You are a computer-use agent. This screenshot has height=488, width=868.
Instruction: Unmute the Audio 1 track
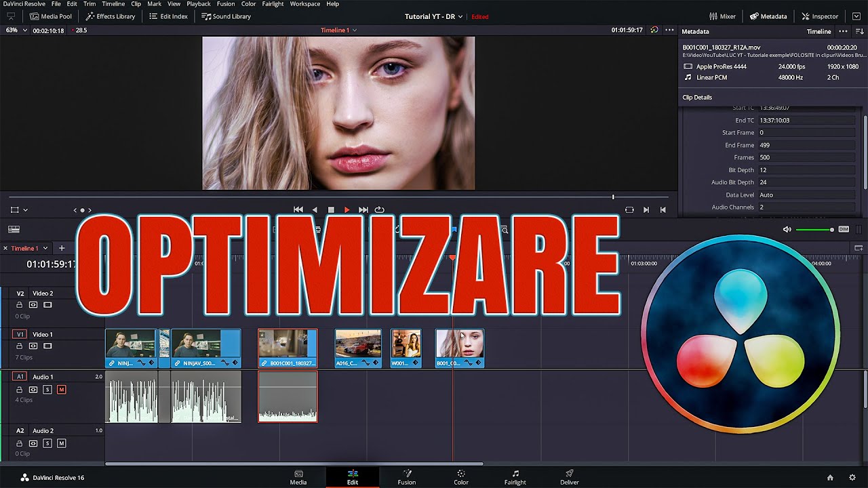(62, 390)
